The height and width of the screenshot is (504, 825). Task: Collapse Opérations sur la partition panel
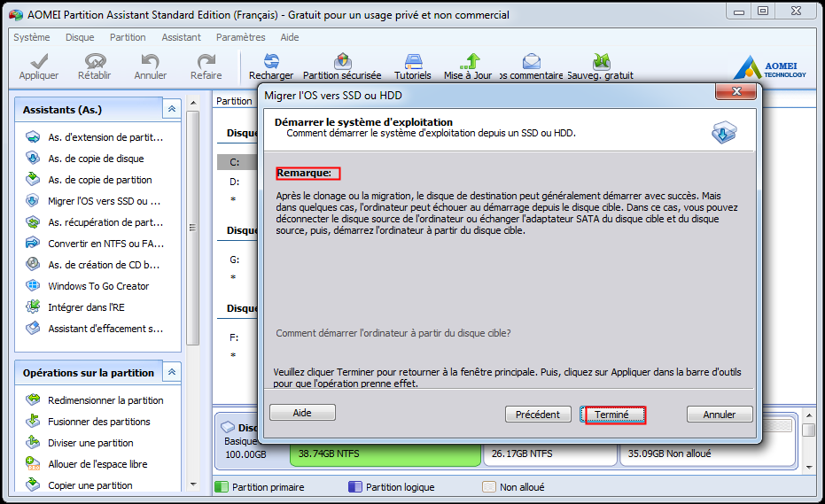coord(172,372)
